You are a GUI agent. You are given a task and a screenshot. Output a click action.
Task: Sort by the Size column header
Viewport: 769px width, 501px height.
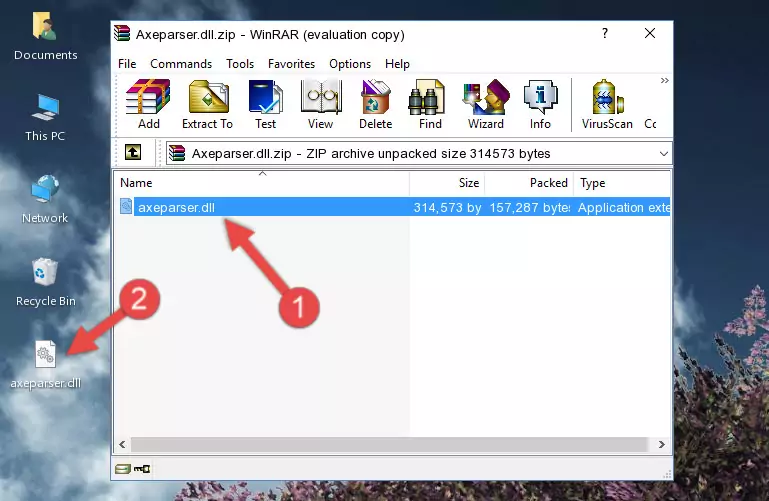447,183
